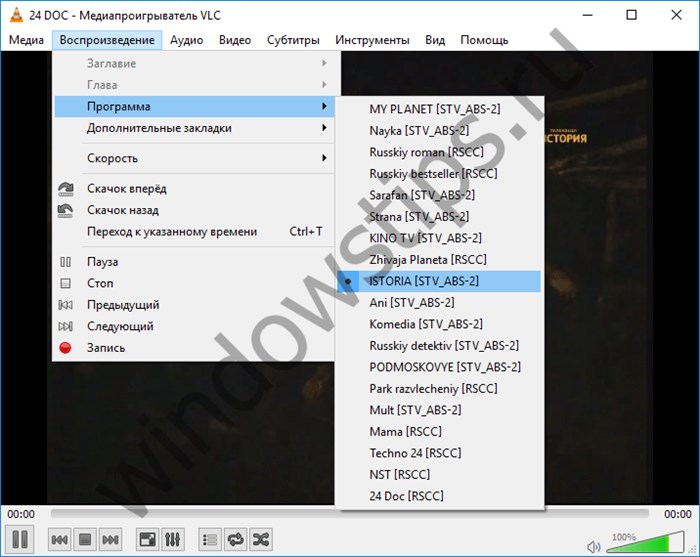Open the Вид menu
The height and width of the screenshot is (557, 700).
click(435, 40)
